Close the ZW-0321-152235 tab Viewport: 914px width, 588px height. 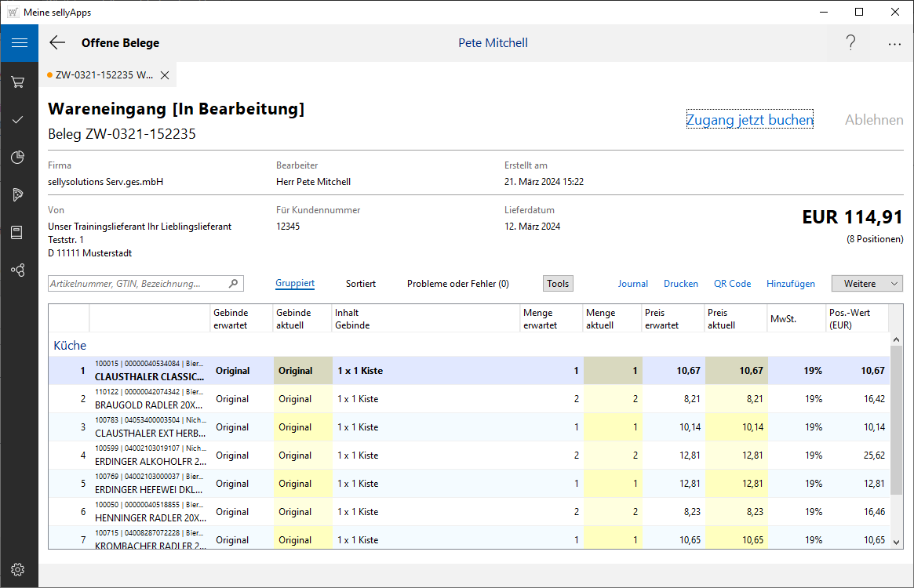(x=165, y=75)
